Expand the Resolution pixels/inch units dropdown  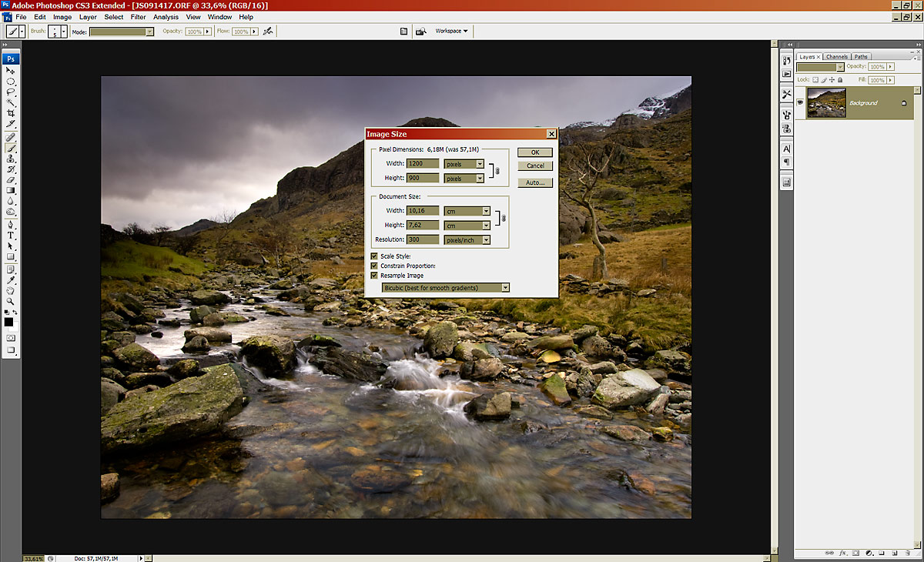tap(467, 239)
